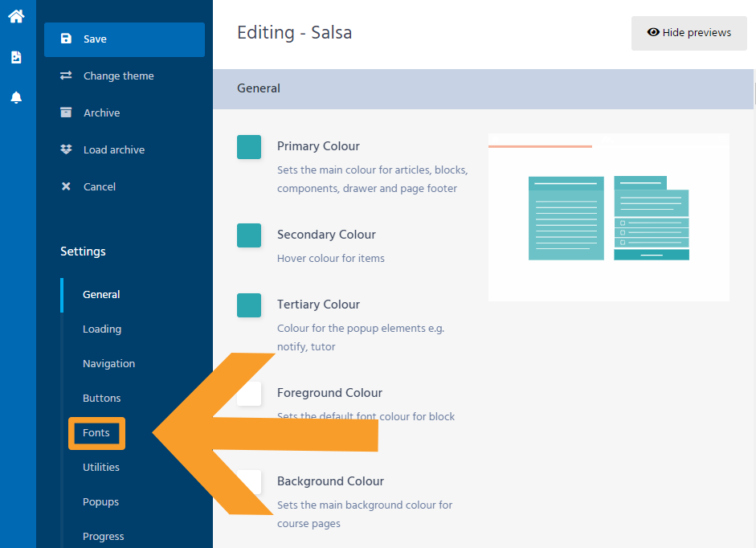Collapse the General section header

[x=482, y=88]
